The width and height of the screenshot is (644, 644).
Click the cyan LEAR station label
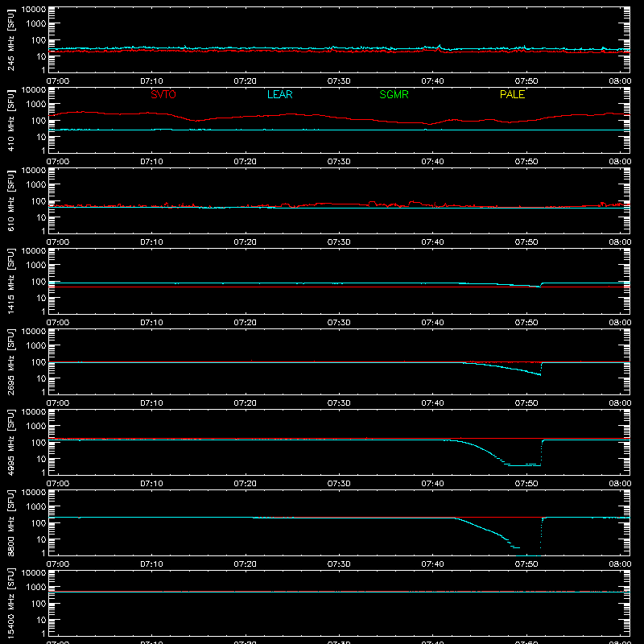click(x=279, y=94)
